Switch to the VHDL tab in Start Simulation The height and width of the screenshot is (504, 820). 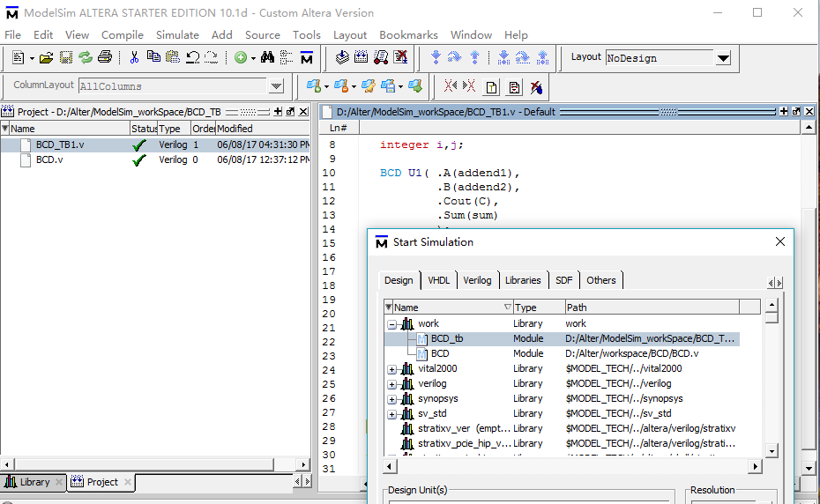coord(438,280)
